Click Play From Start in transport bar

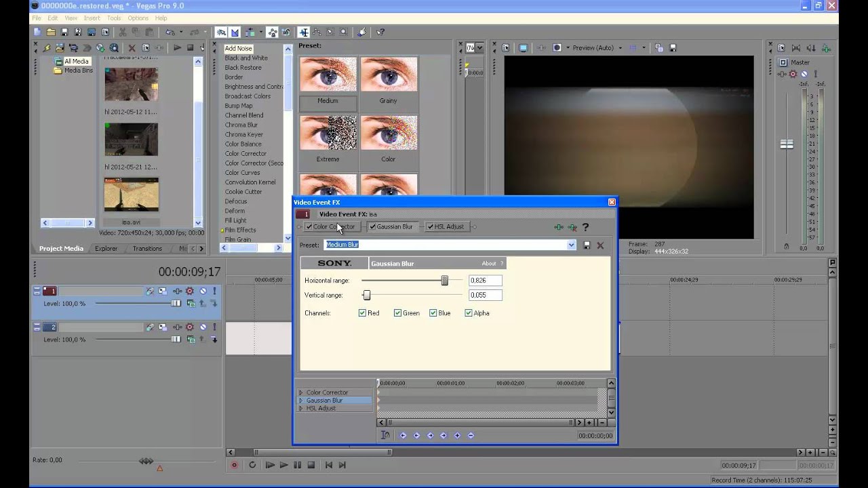pyautogui.click(x=270, y=465)
